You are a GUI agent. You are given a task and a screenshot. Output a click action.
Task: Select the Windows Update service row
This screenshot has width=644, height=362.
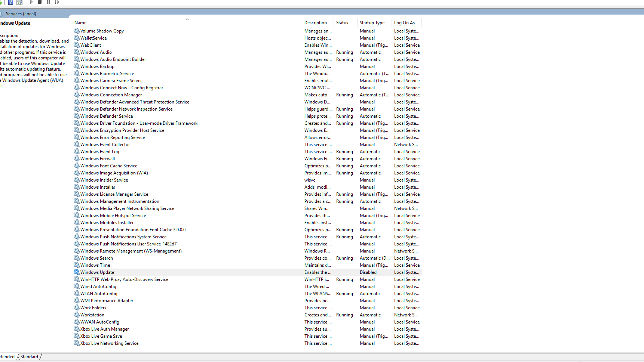point(248,272)
